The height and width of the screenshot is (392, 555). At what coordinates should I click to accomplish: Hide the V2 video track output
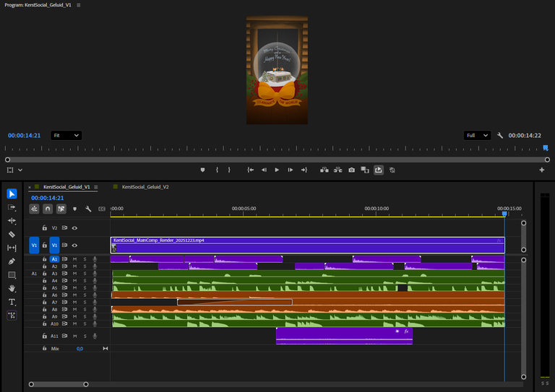(x=74, y=227)
